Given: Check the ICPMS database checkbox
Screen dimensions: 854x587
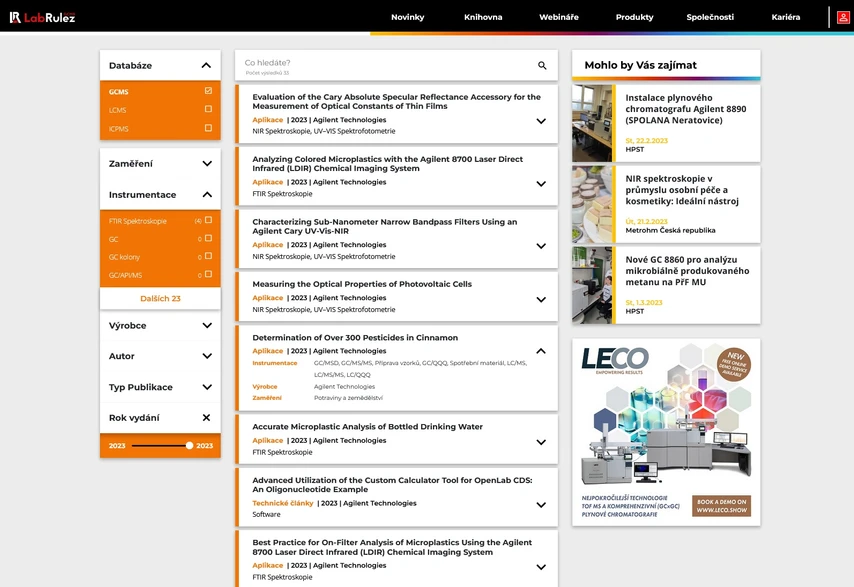Looking at the screenshot, I should point(208,128).
